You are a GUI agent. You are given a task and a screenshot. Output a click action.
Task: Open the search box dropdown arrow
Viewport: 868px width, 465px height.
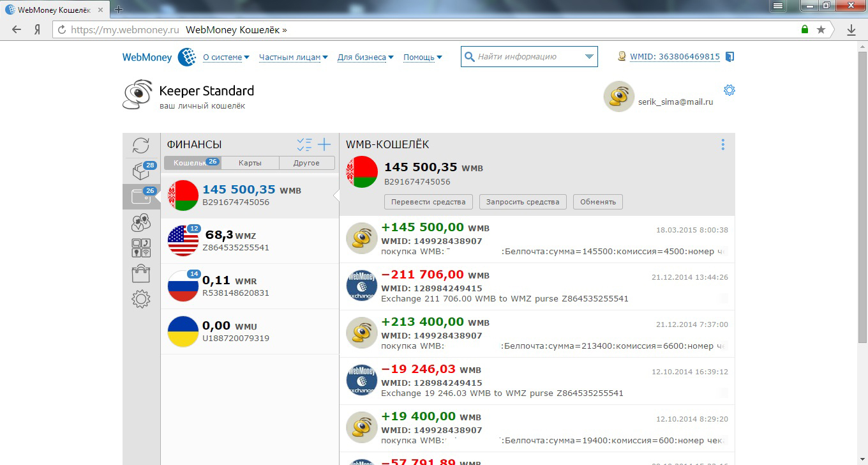point(589,57)
